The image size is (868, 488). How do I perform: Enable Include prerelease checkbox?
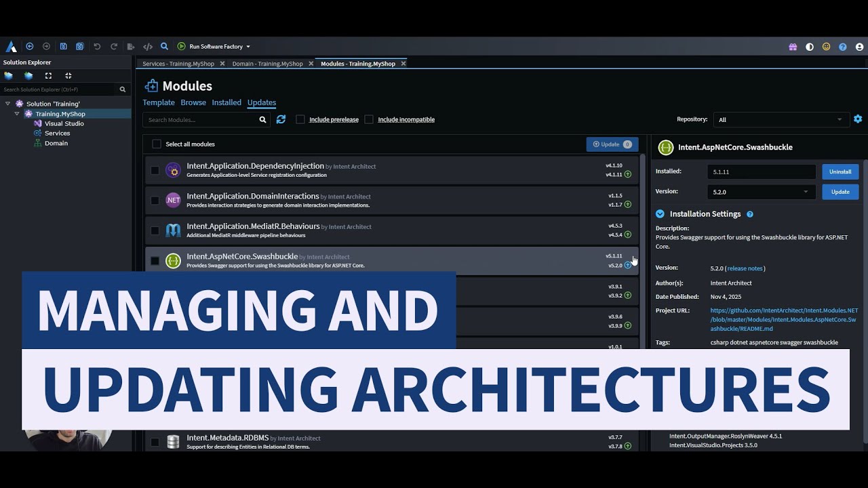300,119
